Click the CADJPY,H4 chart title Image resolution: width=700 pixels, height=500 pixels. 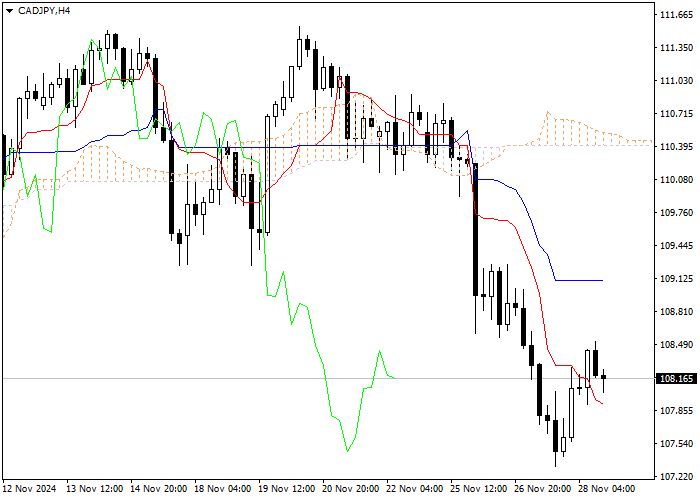44,11
